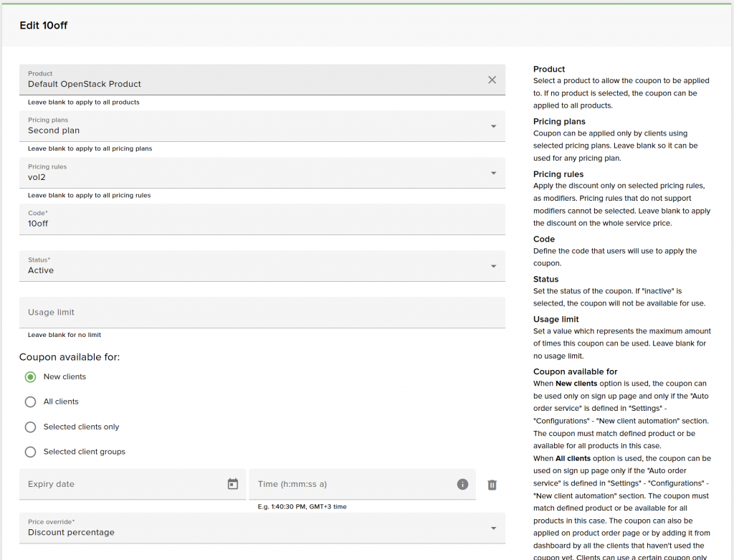Delete the expiry date with trash icon
Image resolution: width=734 pixels, height=560 pixels.
[492, 485]
